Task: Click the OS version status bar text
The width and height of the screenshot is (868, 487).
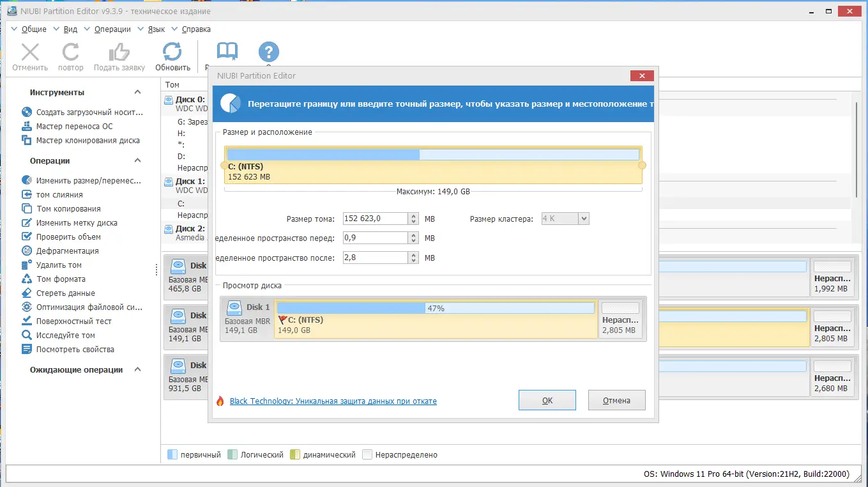Action: (747, 474)
